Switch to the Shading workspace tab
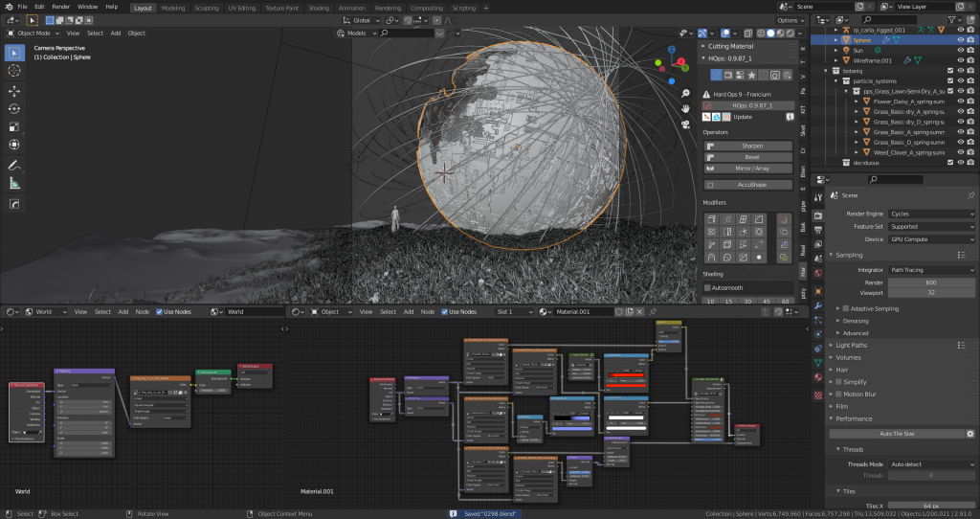980x519 pixels. pyautogui.click(x=318, y=7)
